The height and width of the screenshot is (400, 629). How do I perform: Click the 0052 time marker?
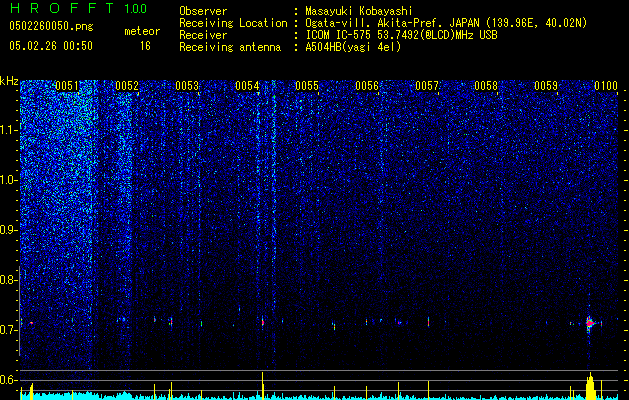pyautogui.click(x=127, y=86)
